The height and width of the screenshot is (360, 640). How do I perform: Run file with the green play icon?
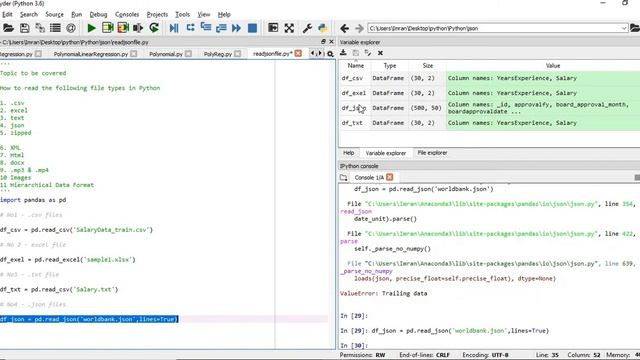(91, 28)
